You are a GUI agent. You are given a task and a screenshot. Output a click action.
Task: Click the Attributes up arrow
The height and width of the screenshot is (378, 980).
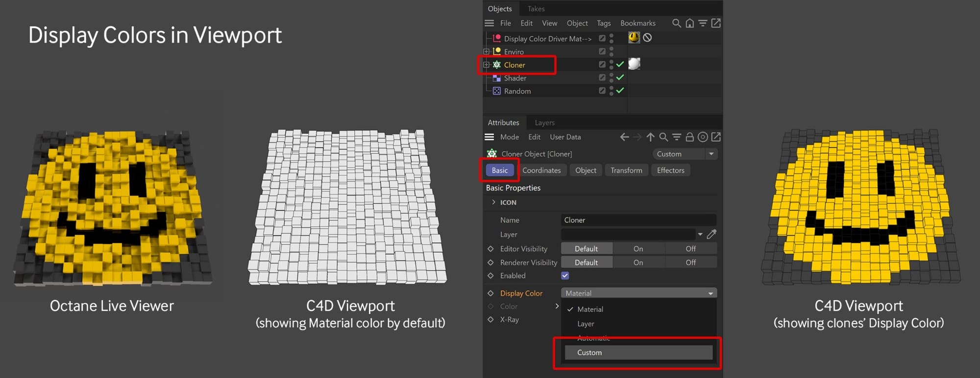click(x=650, y=137)
